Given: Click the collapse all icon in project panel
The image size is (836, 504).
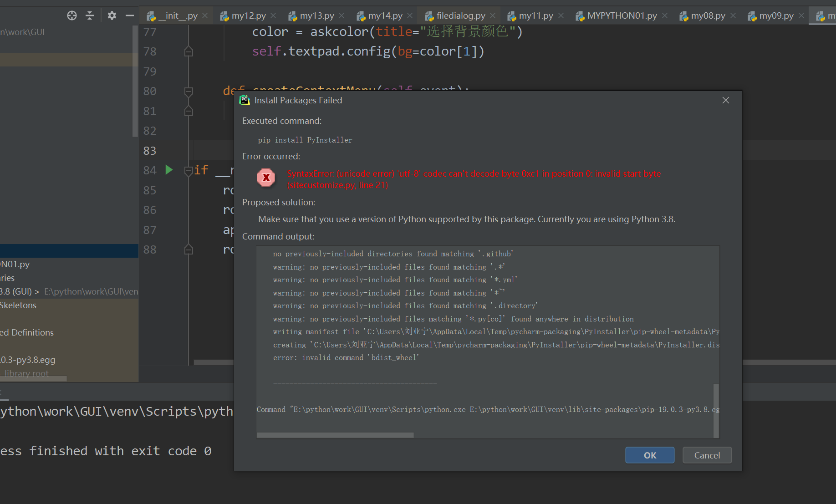Looking at the screenshot, I should [x=90, y=15].
